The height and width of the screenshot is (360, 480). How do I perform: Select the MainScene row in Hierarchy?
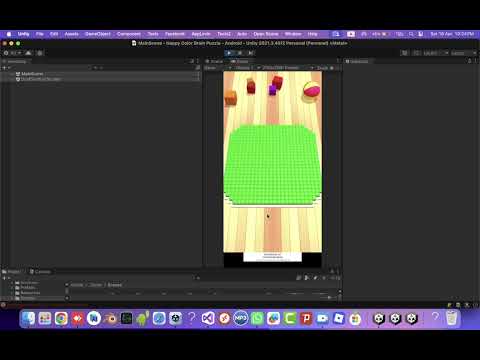point(100,74)
